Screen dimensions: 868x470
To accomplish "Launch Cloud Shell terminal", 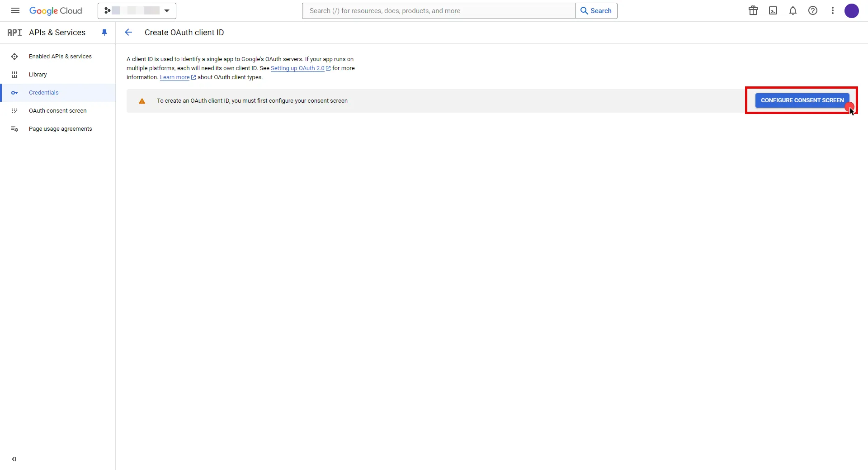I will [x=773, y=10].
